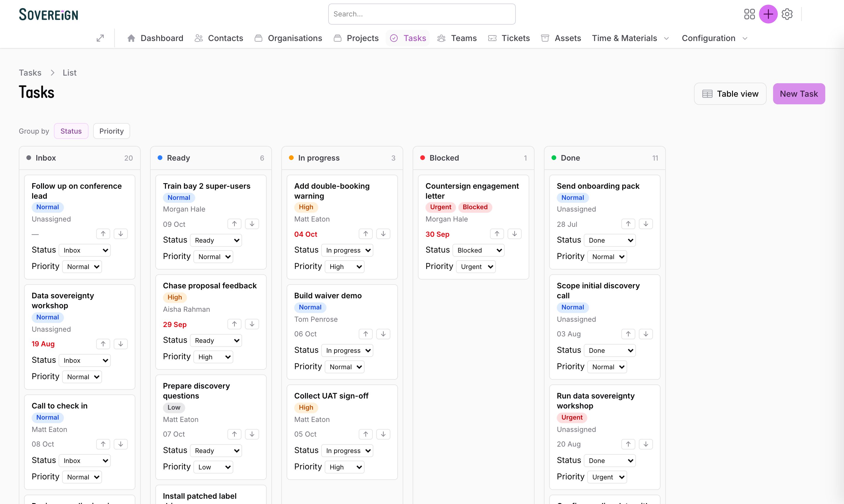This screenshot has width=844, height=504.
Task: Open Priority dropdown on 'Countersign engagement letter'
Action: [476, 267]
